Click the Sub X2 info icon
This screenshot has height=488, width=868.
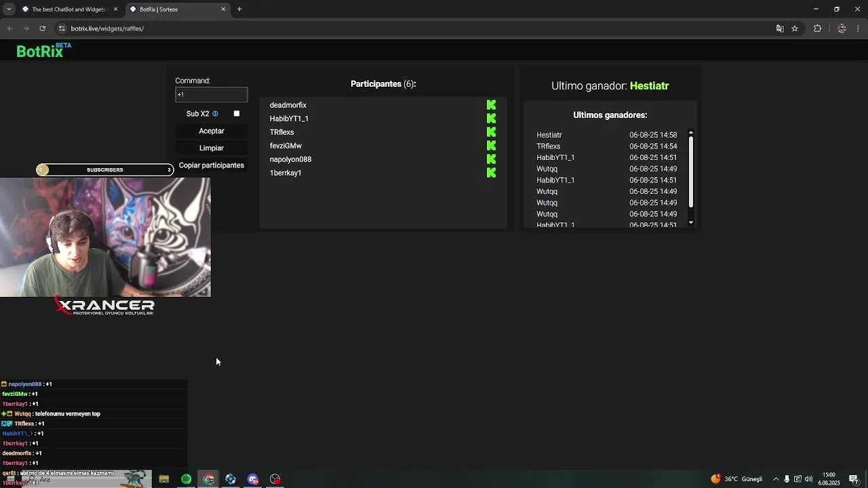[215, 114]
